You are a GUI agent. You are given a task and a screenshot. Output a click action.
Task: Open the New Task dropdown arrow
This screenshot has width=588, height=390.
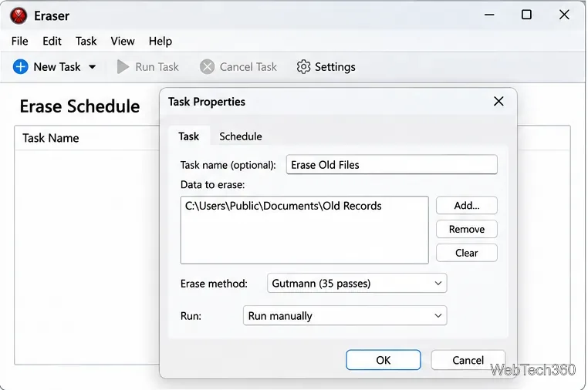(93, 67)
